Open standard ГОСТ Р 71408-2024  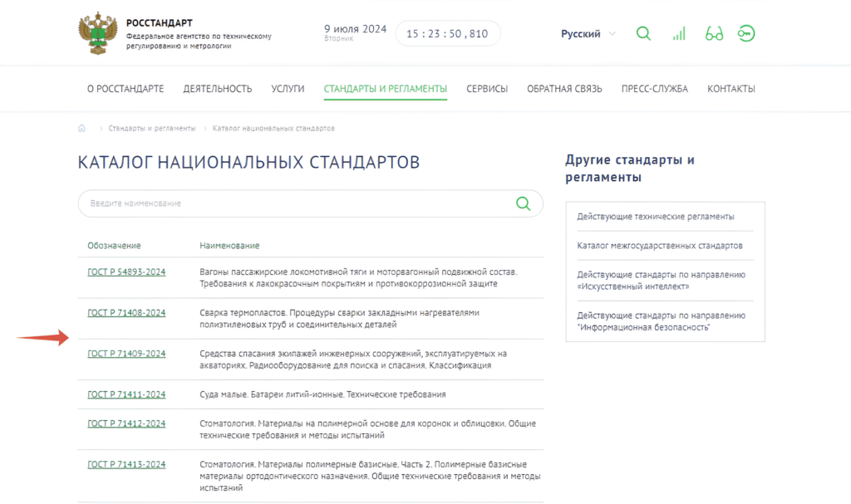coord(126,313)
